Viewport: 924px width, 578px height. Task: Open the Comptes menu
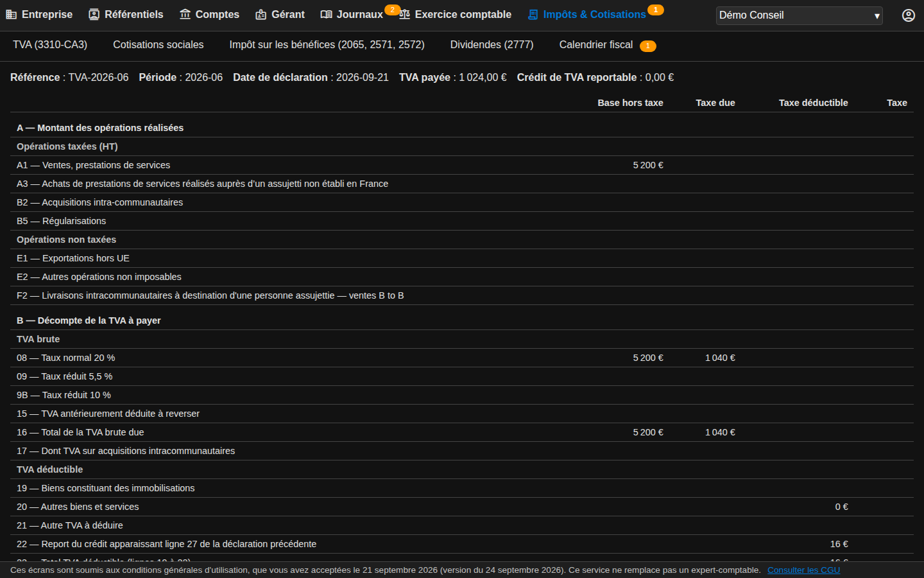click(x=209, y=15)
